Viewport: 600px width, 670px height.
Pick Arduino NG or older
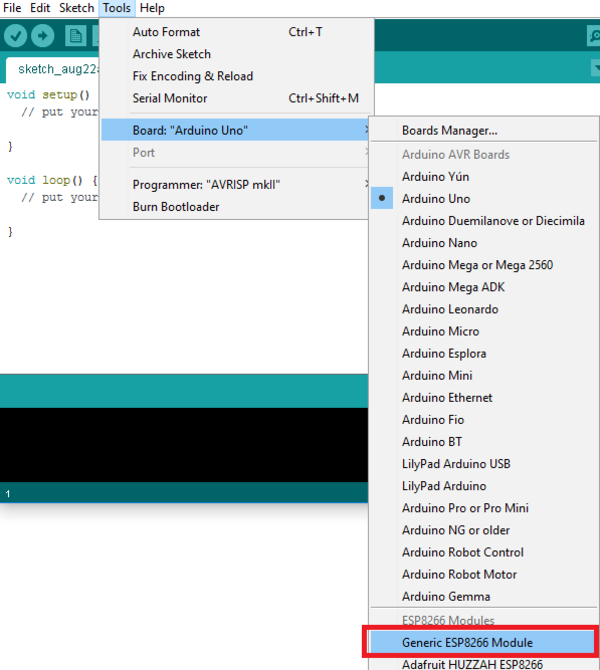coord(484,530)
